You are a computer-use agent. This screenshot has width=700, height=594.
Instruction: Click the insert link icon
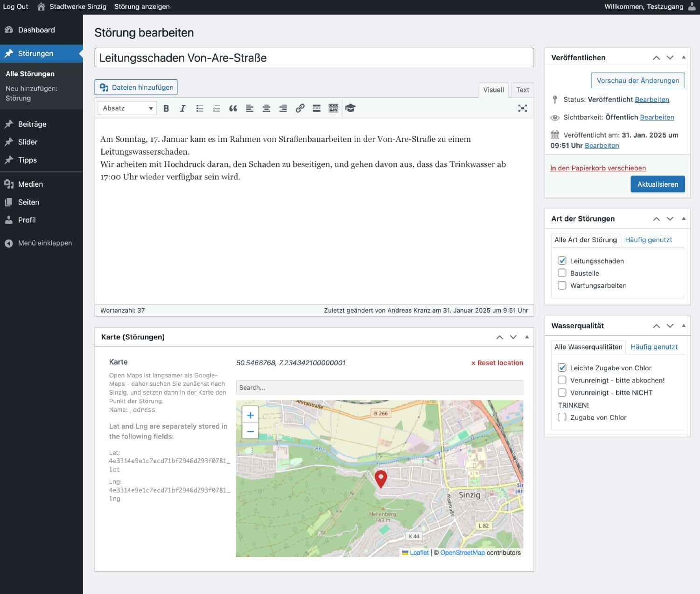pyautogui.click(x=300, y=108)
